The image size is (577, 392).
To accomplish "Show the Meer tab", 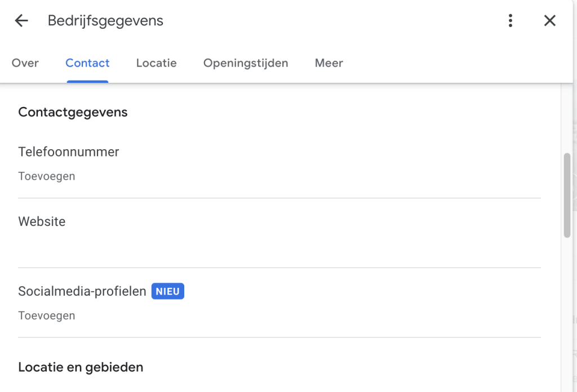I will point(329,63).
